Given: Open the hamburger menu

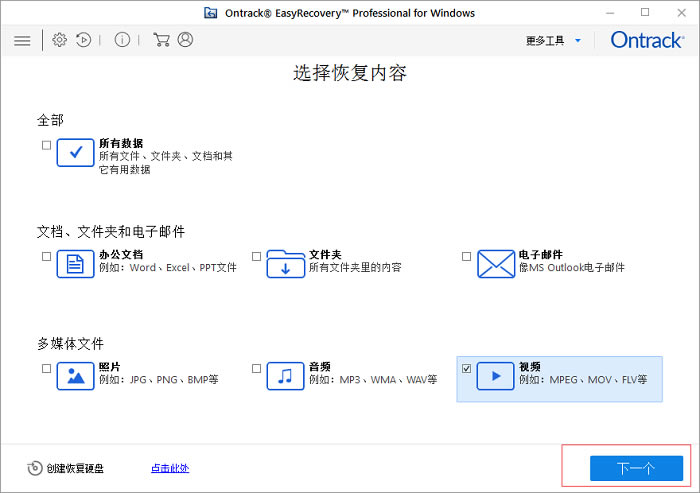Looking at the screenshot, I should (22, 41).
